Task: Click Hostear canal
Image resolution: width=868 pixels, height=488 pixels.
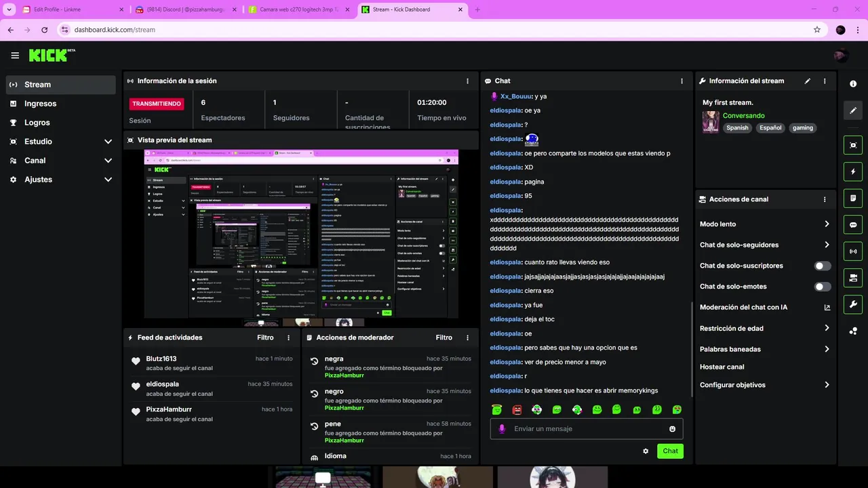Action: 722,367
